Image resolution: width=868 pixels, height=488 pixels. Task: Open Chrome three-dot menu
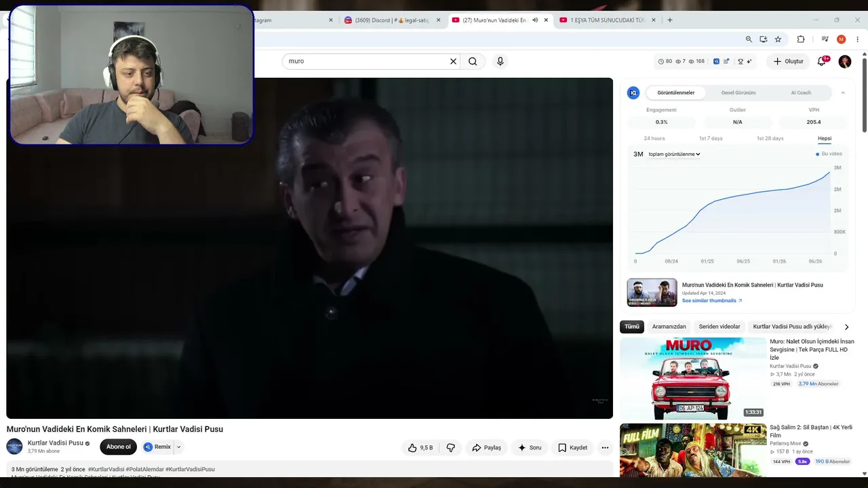point(858,39)
